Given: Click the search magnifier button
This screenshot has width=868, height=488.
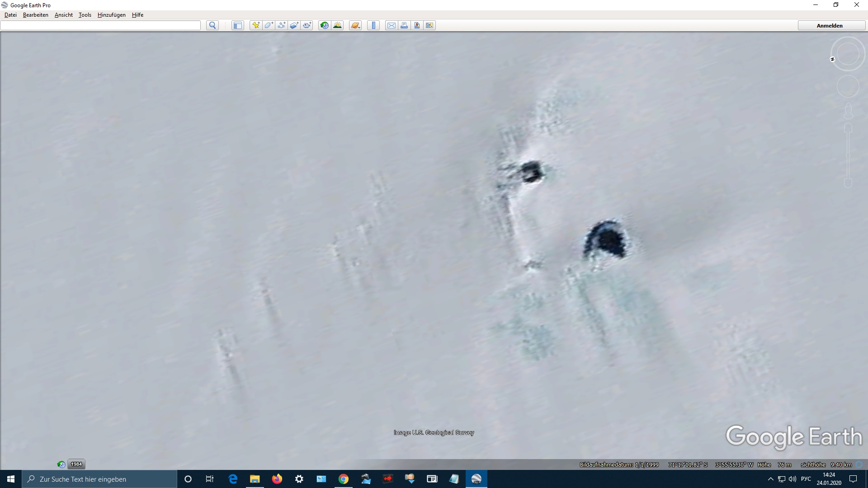Looking at the screenshot, I should 212,25.
